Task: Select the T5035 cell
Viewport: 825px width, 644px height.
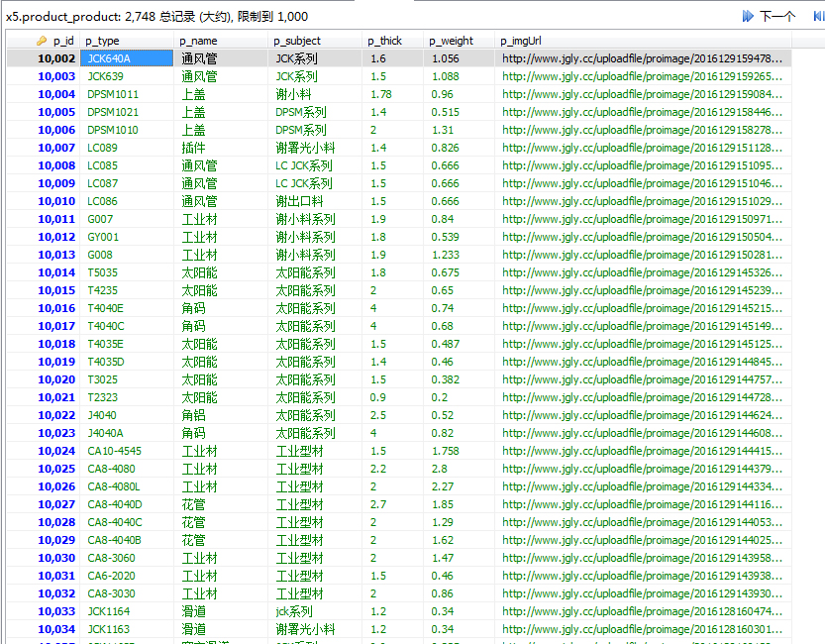Action: coord(127,272)
